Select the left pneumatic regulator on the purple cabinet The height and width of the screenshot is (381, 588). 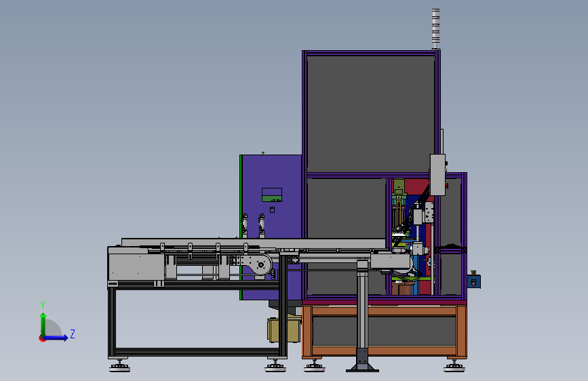[x=245, y=226]
